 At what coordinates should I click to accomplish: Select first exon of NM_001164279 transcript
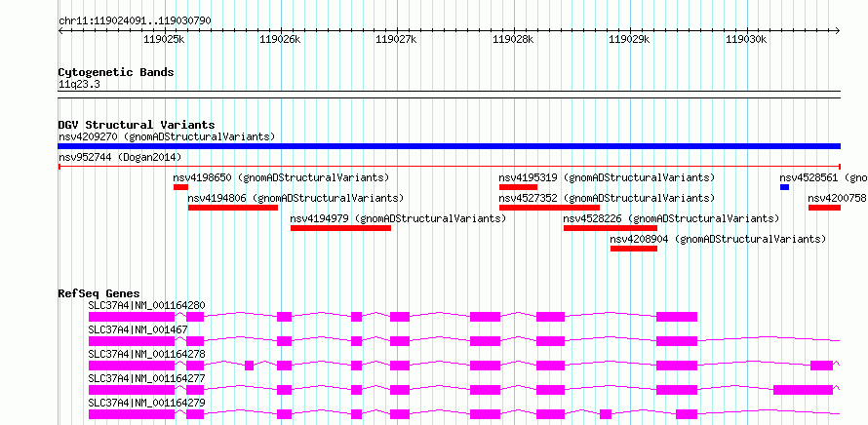coord(132,414)
